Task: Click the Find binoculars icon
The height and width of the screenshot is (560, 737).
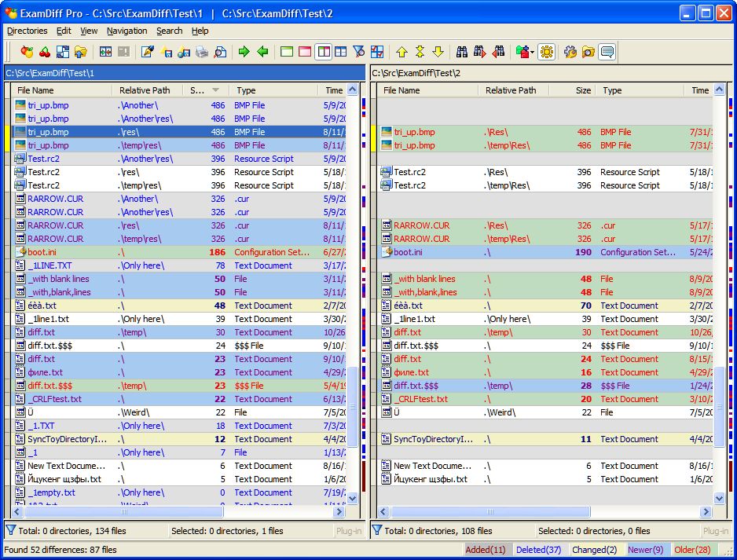Action: pos(462,52)
